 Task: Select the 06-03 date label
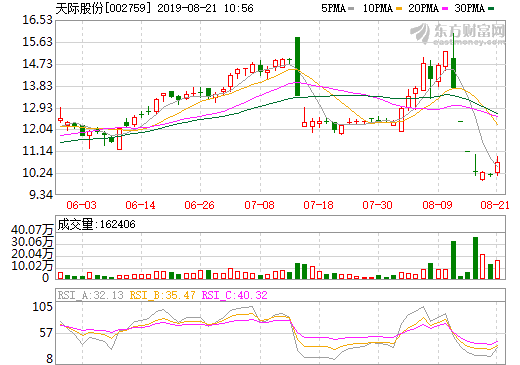coord(81,205)
